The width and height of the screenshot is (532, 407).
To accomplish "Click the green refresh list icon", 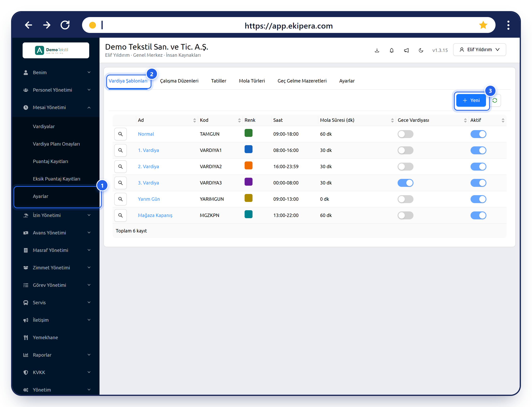I will click(495, 100).
